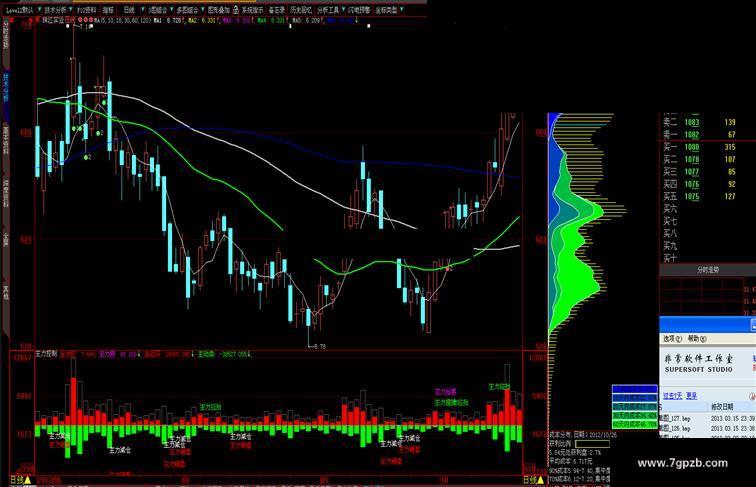Click the 更早 link

click(692, 395)
